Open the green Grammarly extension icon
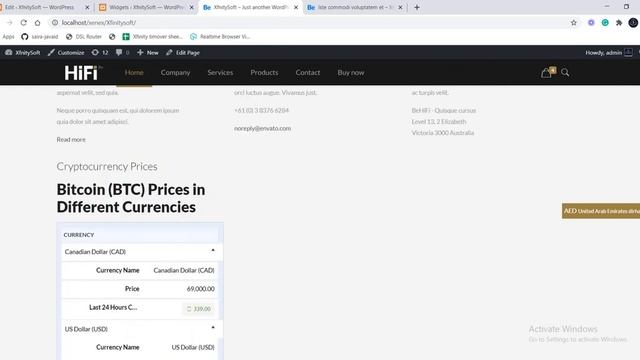The width and height of the screenshot is (640, 360). (605, 23)
